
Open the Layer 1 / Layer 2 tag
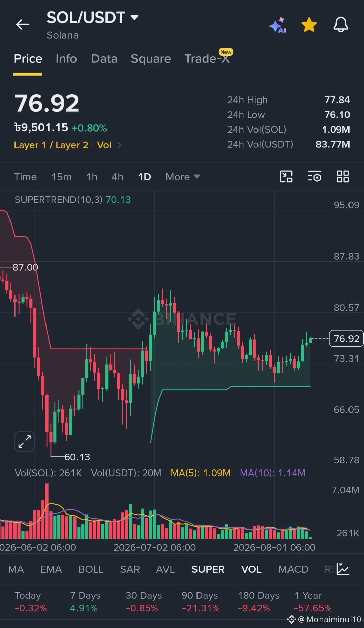(51, 145)
